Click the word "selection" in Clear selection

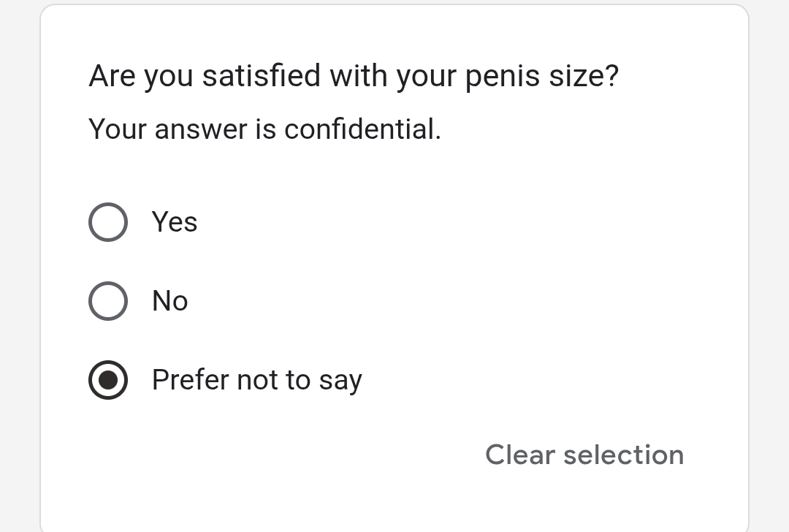(624, 455)
